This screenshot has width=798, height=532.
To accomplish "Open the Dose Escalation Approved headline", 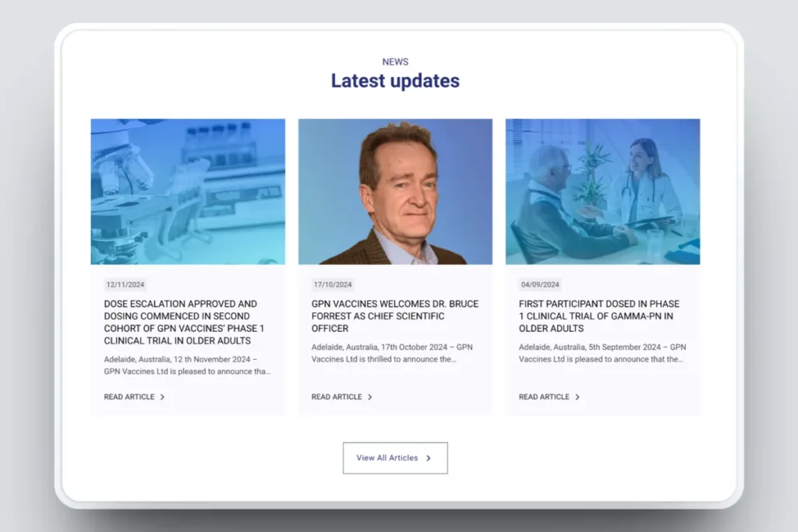I will point(181,322).
